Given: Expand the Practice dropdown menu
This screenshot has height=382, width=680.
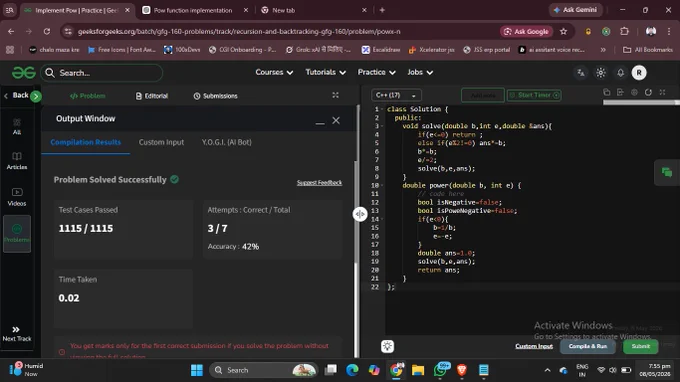Looking at the screenshot, I should click(x=376, y=72).
